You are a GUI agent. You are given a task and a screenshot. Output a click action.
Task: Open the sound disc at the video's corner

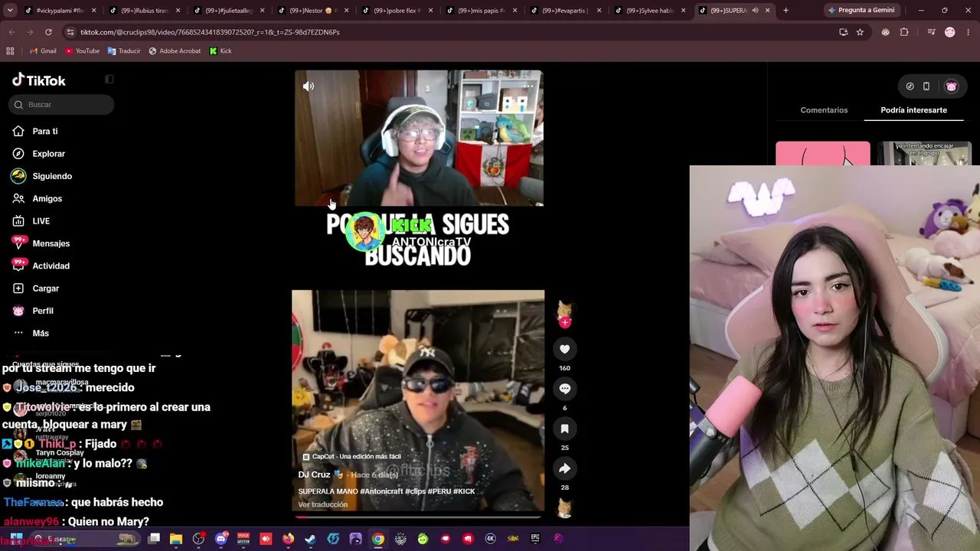(x=564, y=507)
